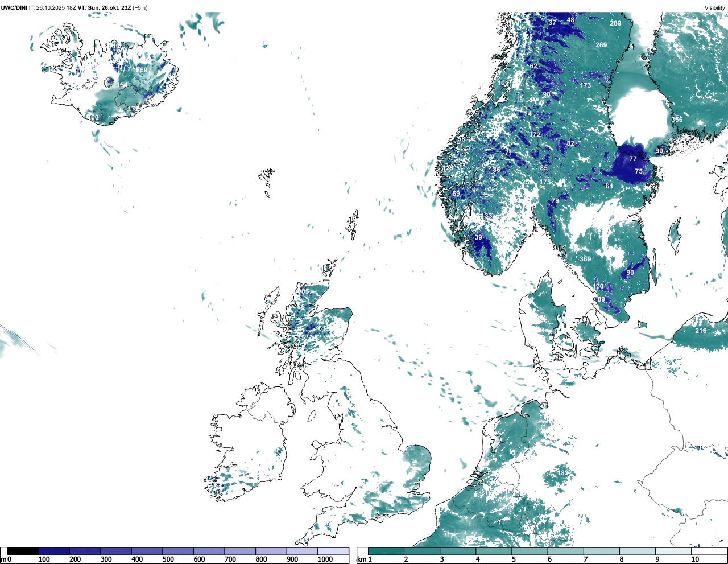
Task: Click the "98" visibility value on map
Action: pyautogui.click(x=547, y=94)
